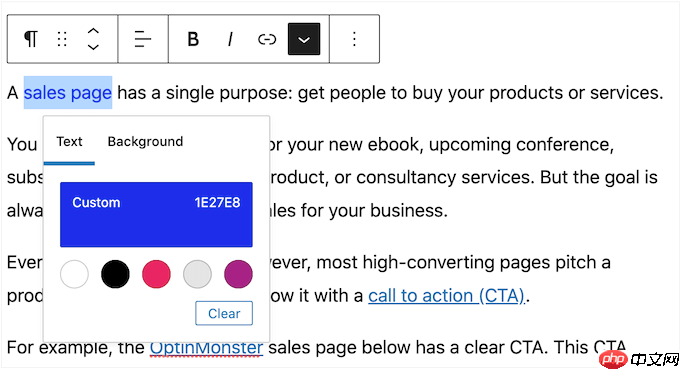This screenshot has height=369, width=680.
Task: Click the drag handle dots icon
Action: 62,39
